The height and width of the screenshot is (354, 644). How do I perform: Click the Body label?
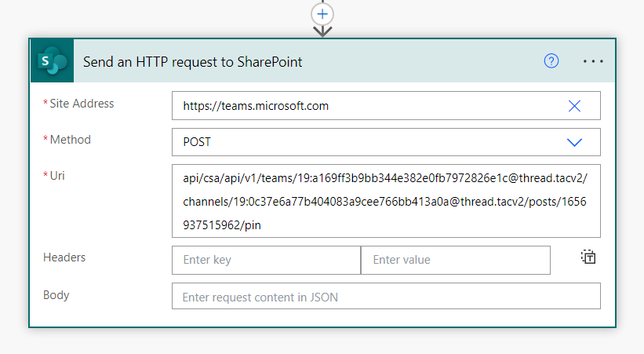[56, 295]
